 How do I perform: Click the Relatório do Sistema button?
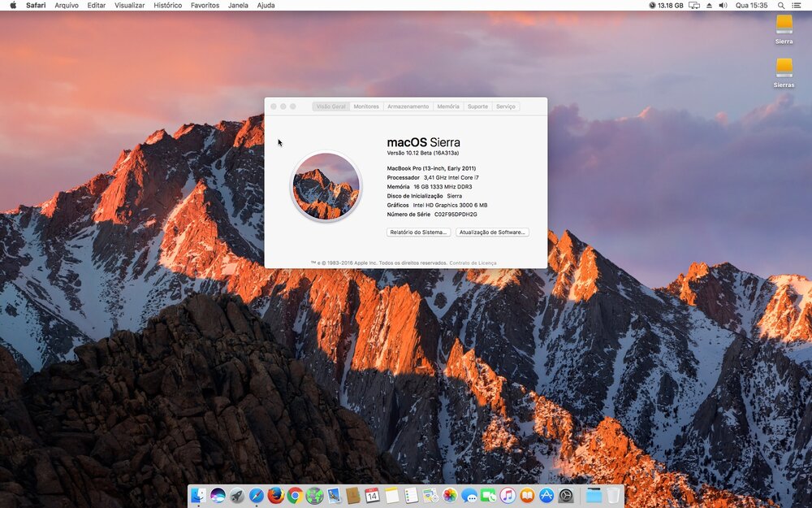418,232
